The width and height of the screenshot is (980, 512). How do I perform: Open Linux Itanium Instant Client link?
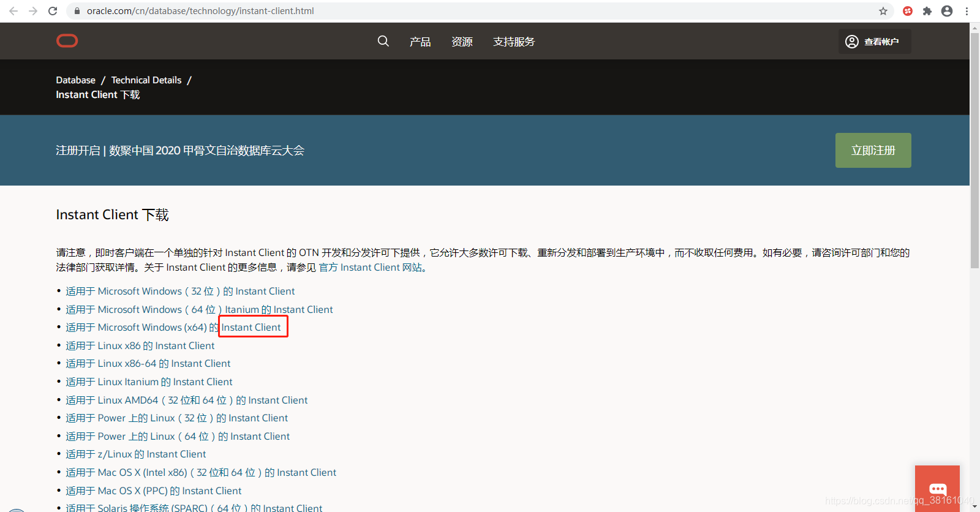click(149, 382)
